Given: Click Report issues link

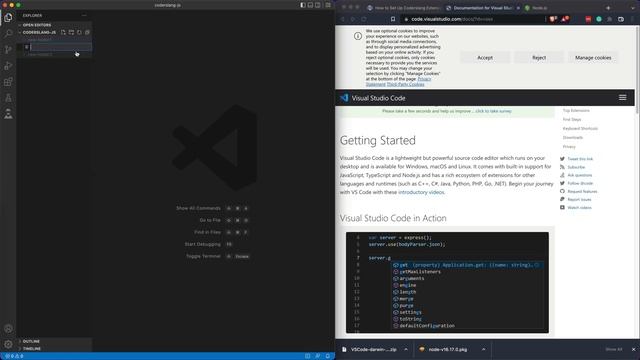Looking at the screenshot, I should pyautogui.click(x=579, y=200).
